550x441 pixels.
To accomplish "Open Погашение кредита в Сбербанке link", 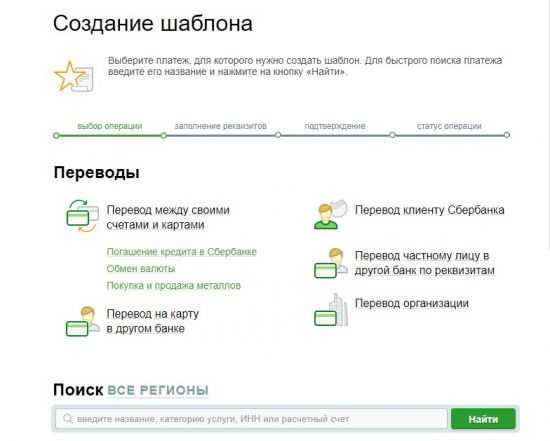I will (182, 252).
